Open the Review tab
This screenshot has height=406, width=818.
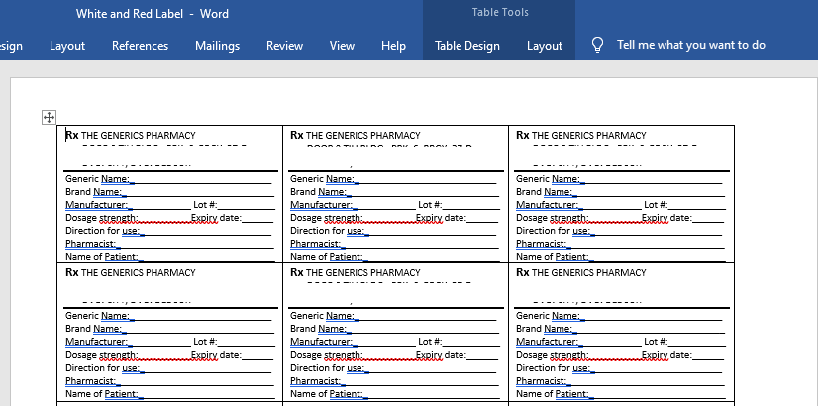(284, 46)
